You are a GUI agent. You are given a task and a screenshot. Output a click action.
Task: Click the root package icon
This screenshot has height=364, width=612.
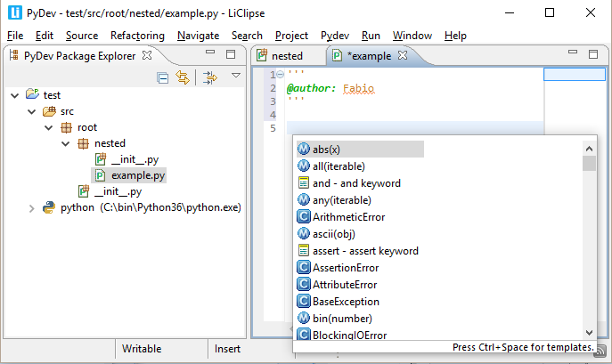66,127
